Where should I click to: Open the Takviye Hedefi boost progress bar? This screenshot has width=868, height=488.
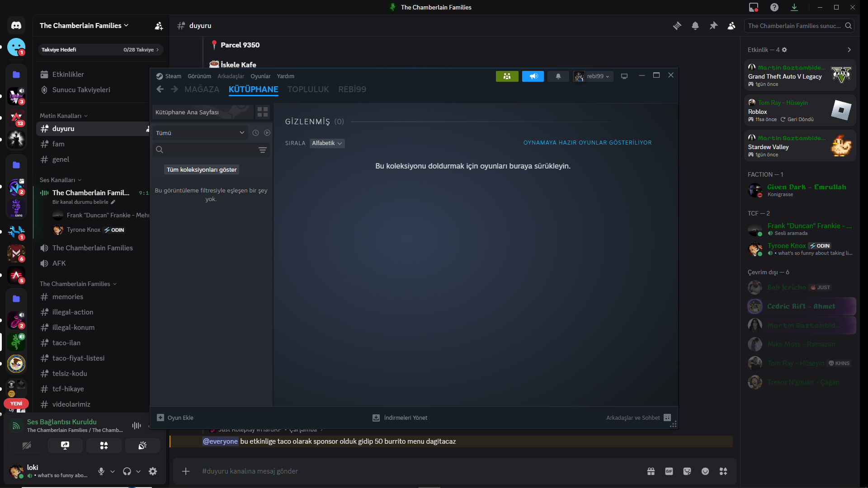pos(100,50)
